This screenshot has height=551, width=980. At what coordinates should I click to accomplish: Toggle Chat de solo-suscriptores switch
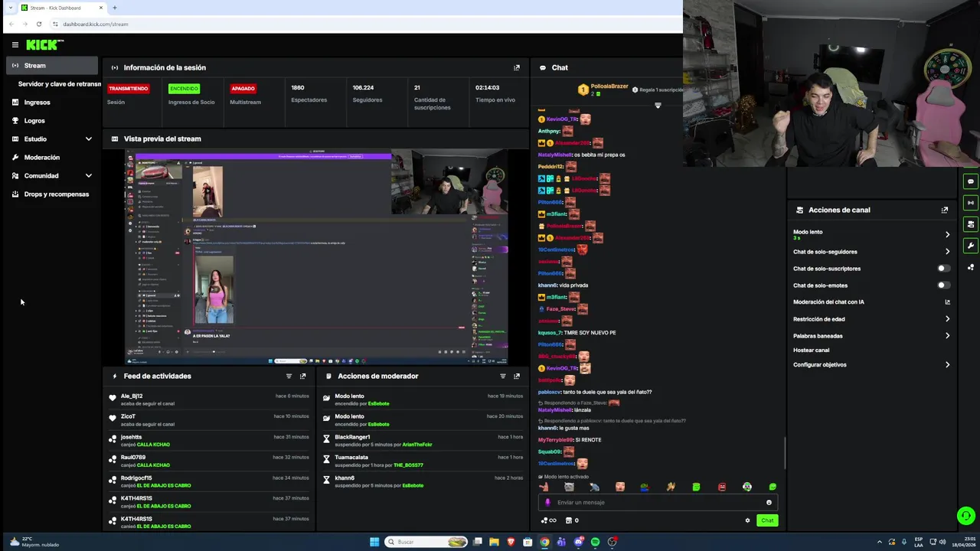pyautogui.click(x=943, y=269)
